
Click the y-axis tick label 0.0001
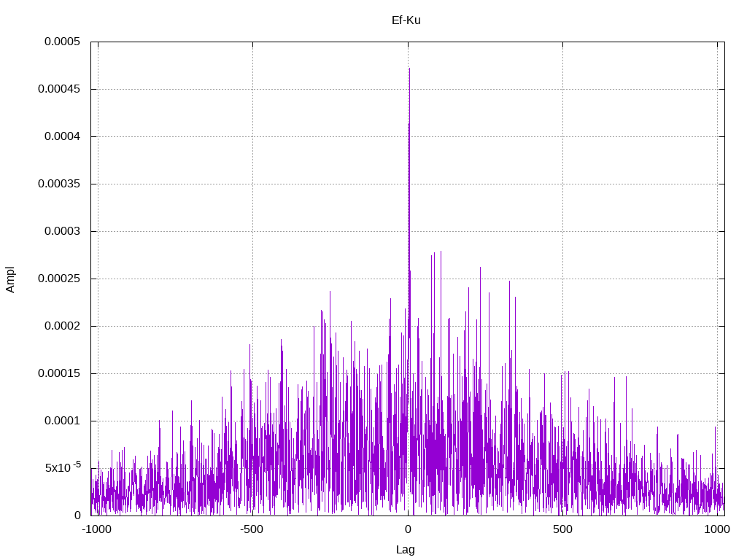click(x=63, y=421)
